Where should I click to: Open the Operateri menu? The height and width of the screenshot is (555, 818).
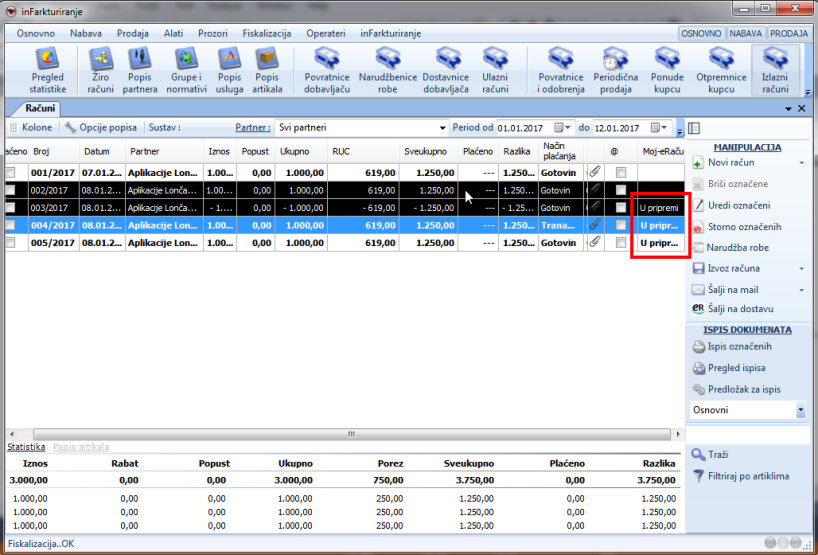326,33
